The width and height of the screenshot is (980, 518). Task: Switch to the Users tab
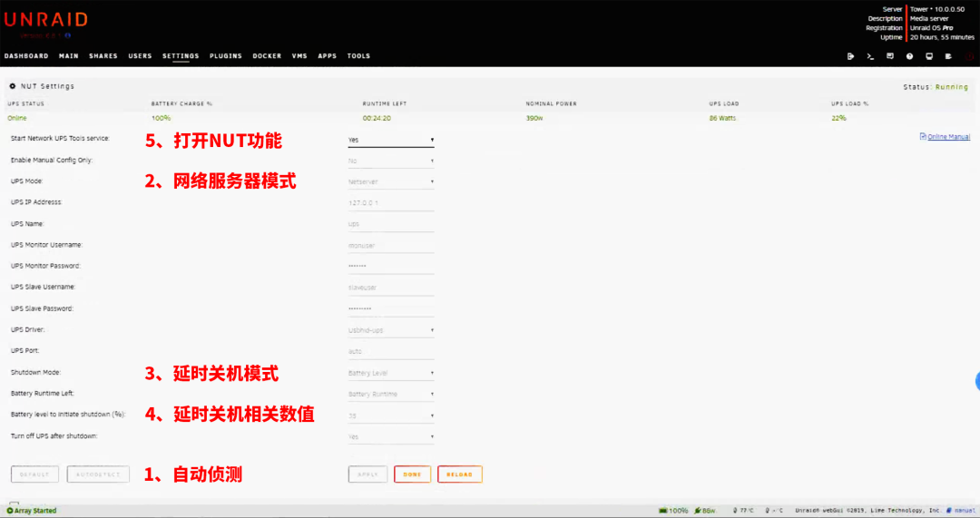click(x=140, y=56)
